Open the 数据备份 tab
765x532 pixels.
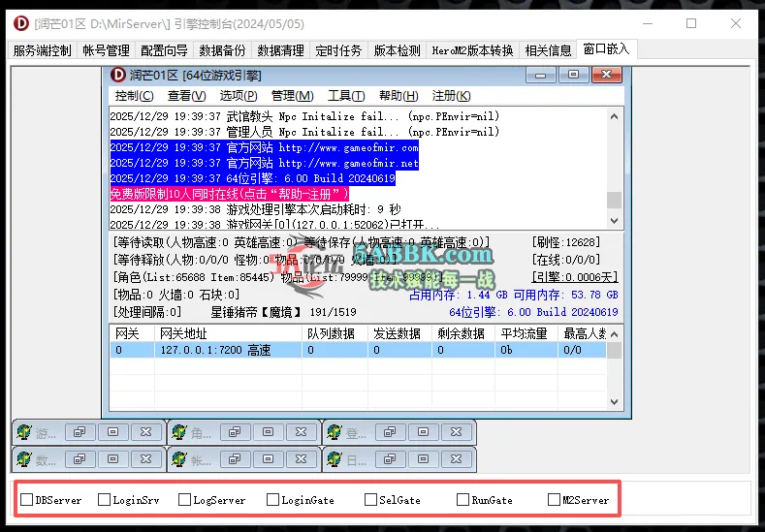[222, 50]
